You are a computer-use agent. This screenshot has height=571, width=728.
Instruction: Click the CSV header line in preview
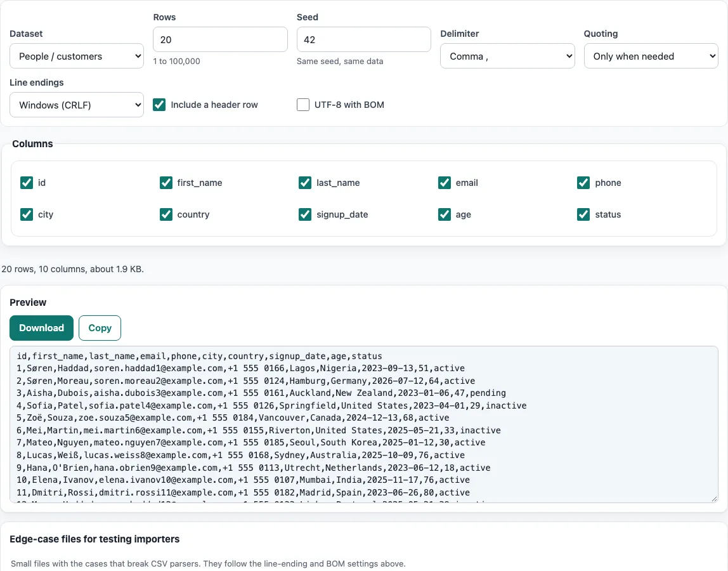[200, 356]
